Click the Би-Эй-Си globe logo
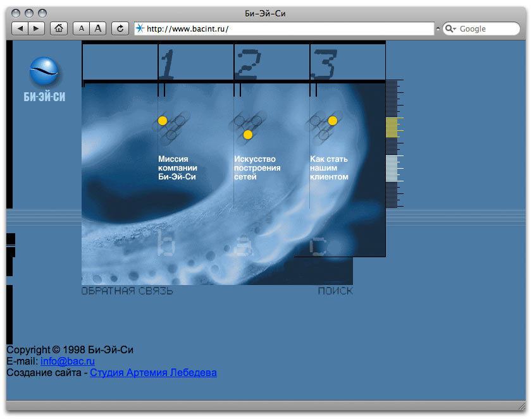The height and width of the screenshot is (419, 532). [46, 73]
